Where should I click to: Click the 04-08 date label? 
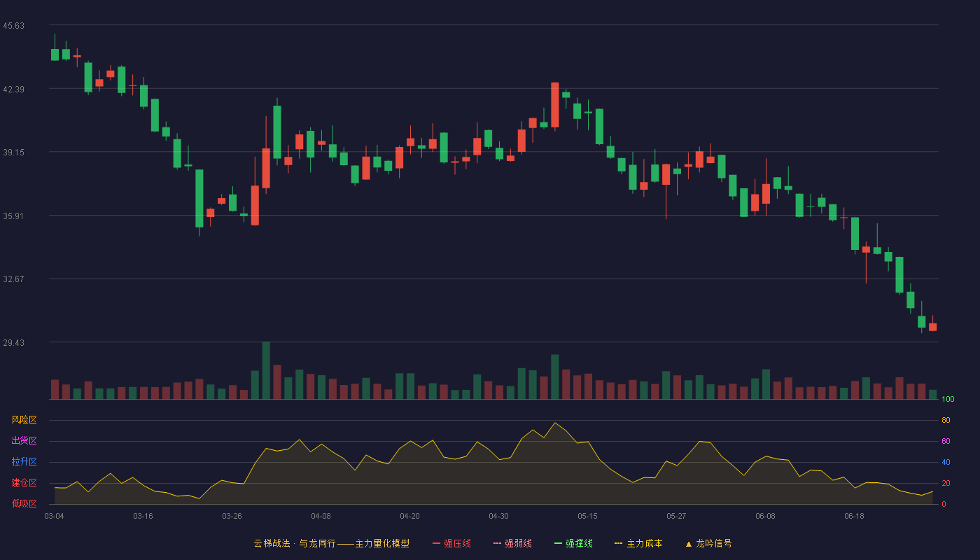coord(321,516)
